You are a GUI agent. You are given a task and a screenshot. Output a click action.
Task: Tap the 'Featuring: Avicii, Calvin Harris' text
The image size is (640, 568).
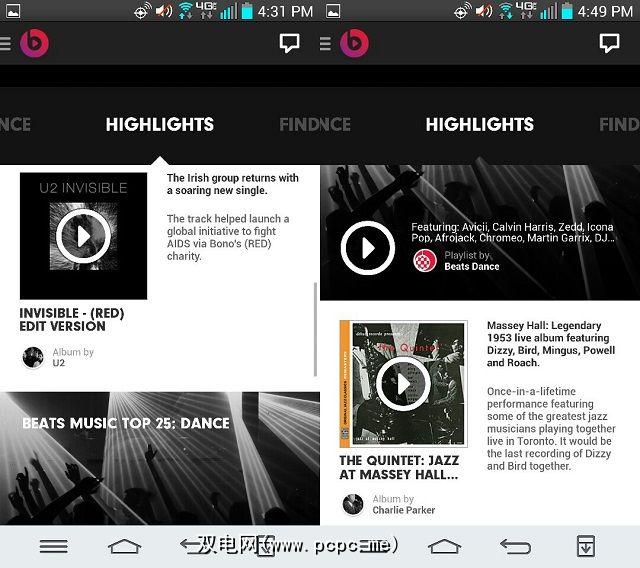tap(513, 232)
